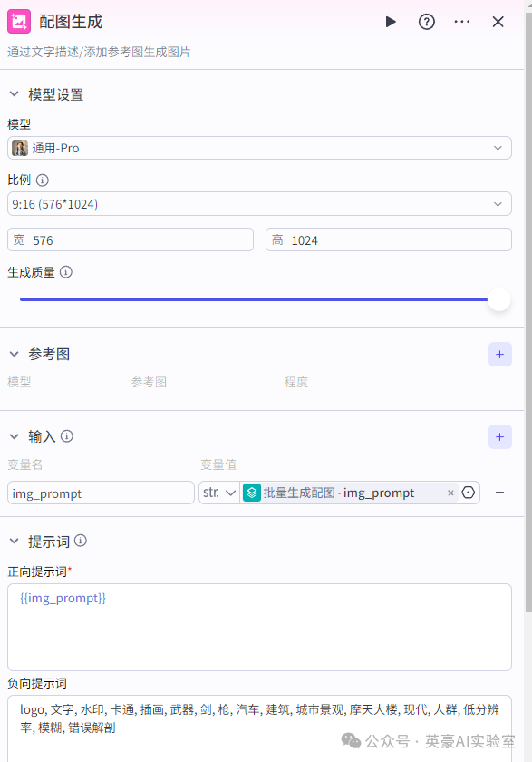
Task: Open the help question mark icon
Action: 427,22
